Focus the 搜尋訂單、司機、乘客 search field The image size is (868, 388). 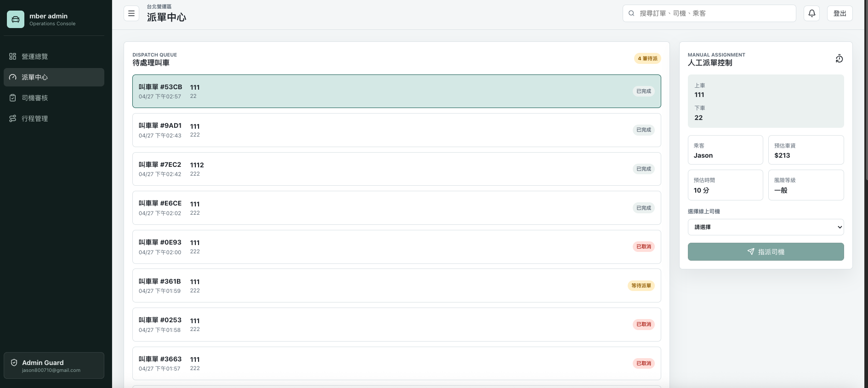tap(709, 13)
